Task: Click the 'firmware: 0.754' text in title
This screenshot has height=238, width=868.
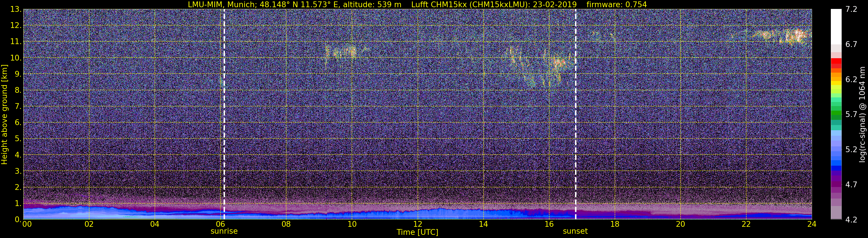Action: pyautogui.click(x=617, y=4)
